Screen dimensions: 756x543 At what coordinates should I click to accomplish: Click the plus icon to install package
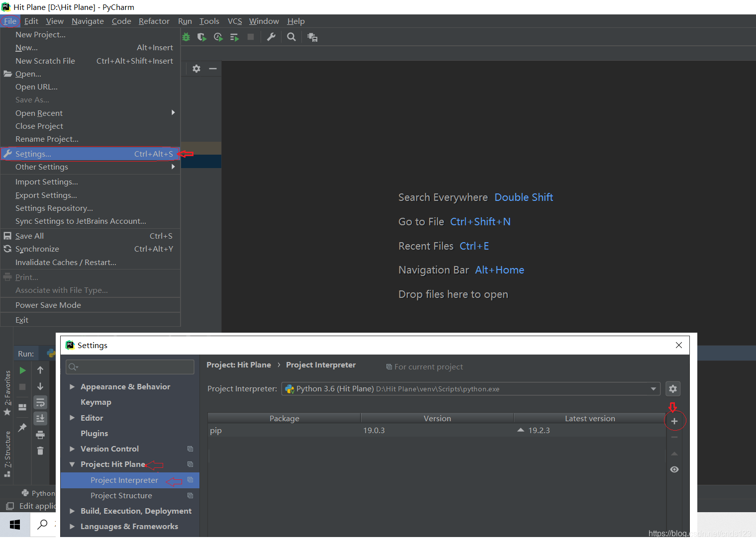click(x=674, y=421)
